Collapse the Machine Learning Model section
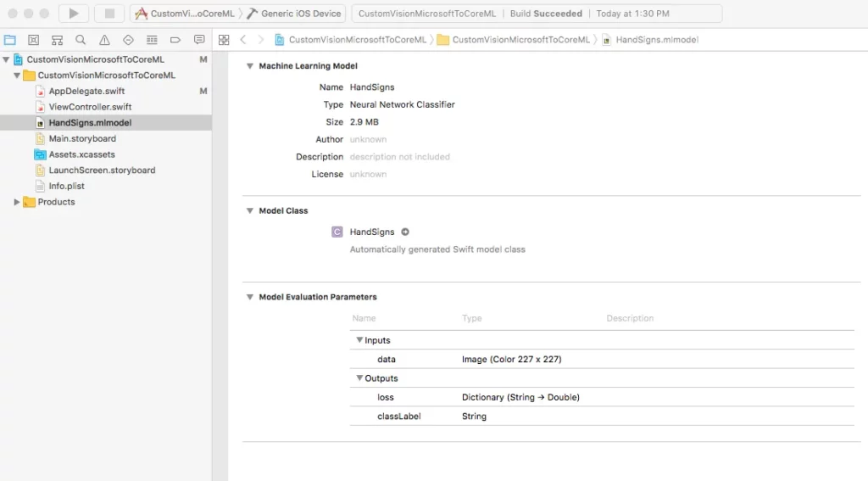 (x=250, y=66)
